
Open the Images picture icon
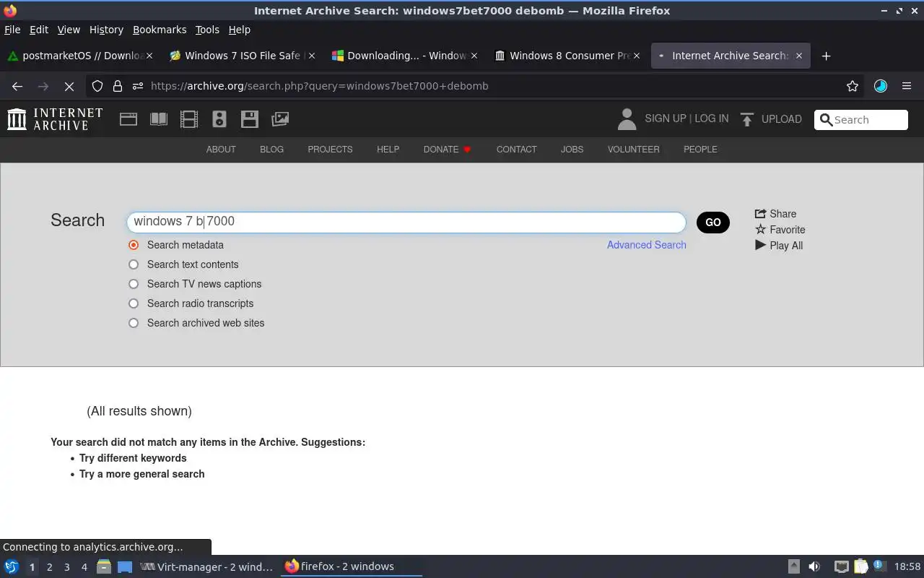(280, 119)
